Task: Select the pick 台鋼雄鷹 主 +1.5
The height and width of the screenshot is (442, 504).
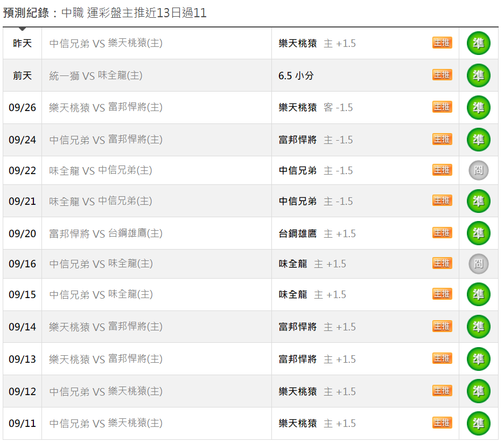Action: (x=317, y=233)
